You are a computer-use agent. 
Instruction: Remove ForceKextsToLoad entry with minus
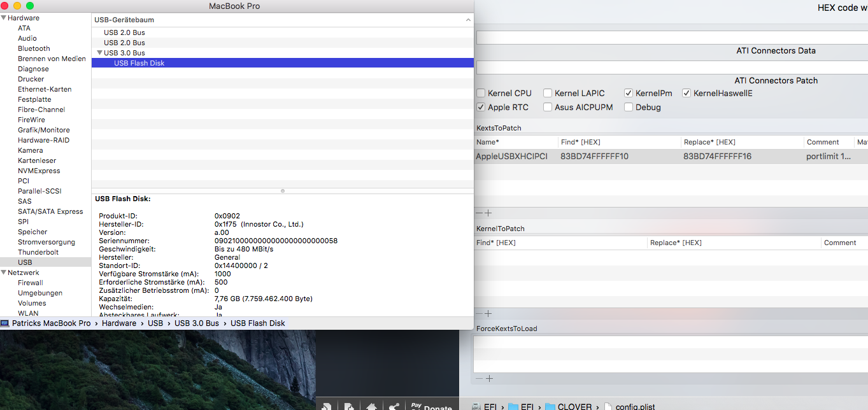coord(480,378)
